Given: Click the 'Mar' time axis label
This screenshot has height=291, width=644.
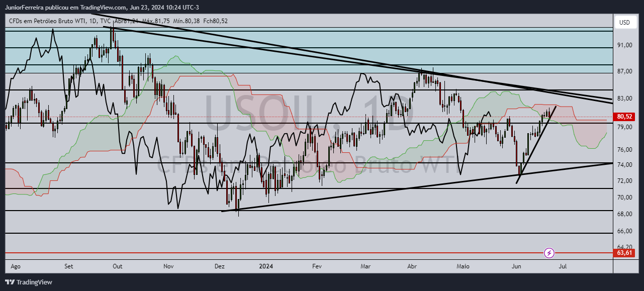Looking at the screenshot, I should pyautogui.click(x=366, y=266).
